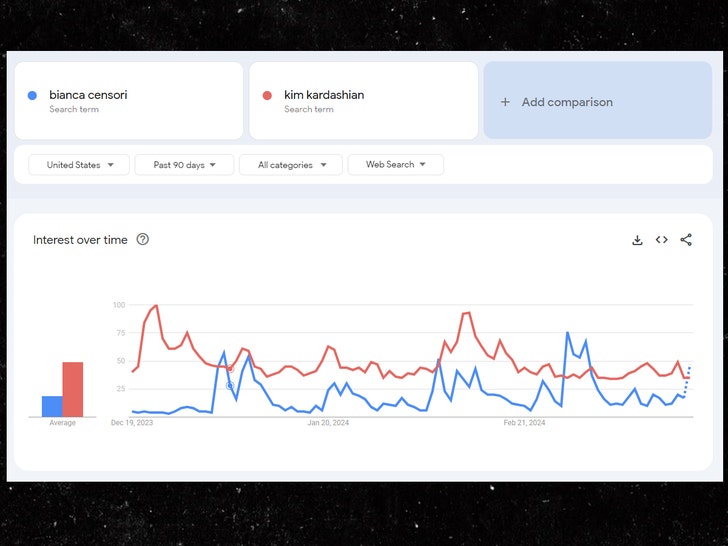
Task: Open help icon next to Interest over time
Action: (x=143, y=240)
